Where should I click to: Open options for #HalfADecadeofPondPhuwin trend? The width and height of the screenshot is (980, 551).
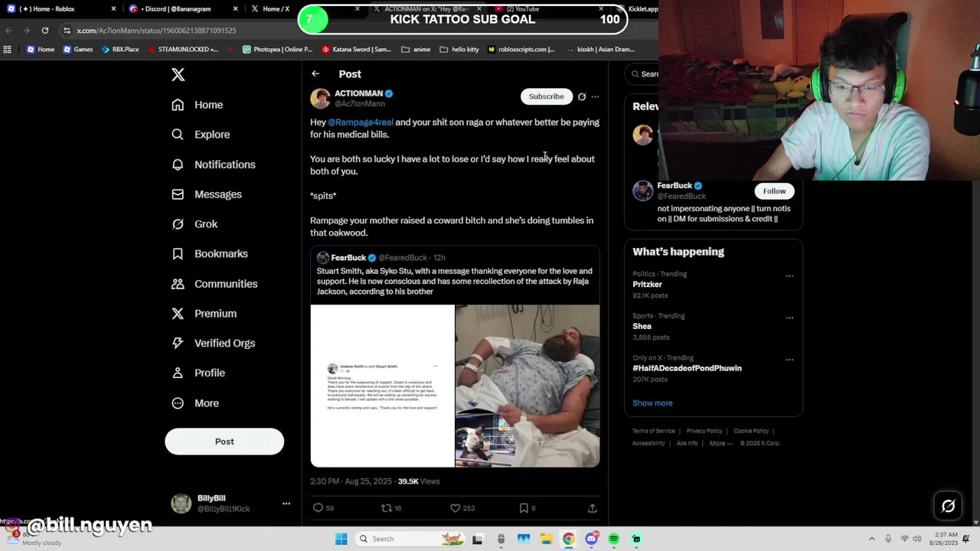[x=789, y=360]
